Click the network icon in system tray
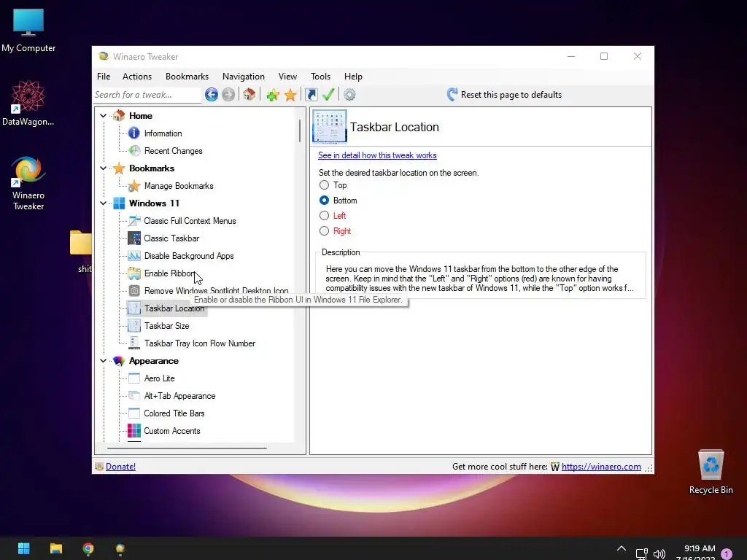The width and height of the screenshot is (747, 560). pyautogui.click(x=642, y=554)
